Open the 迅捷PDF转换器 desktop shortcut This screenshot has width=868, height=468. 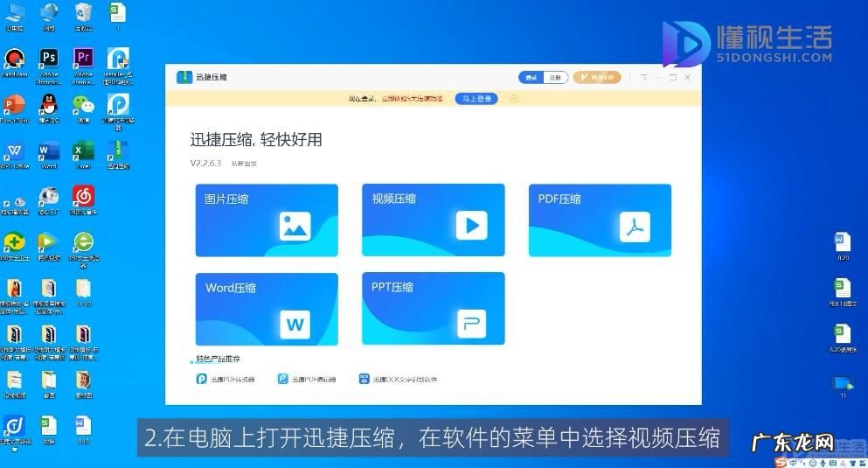118,111
